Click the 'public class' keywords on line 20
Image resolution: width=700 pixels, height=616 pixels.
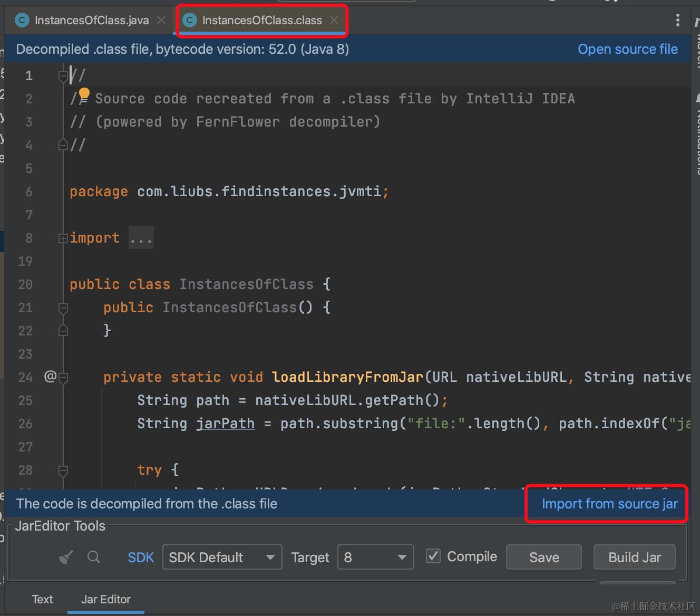click(120, 285)
